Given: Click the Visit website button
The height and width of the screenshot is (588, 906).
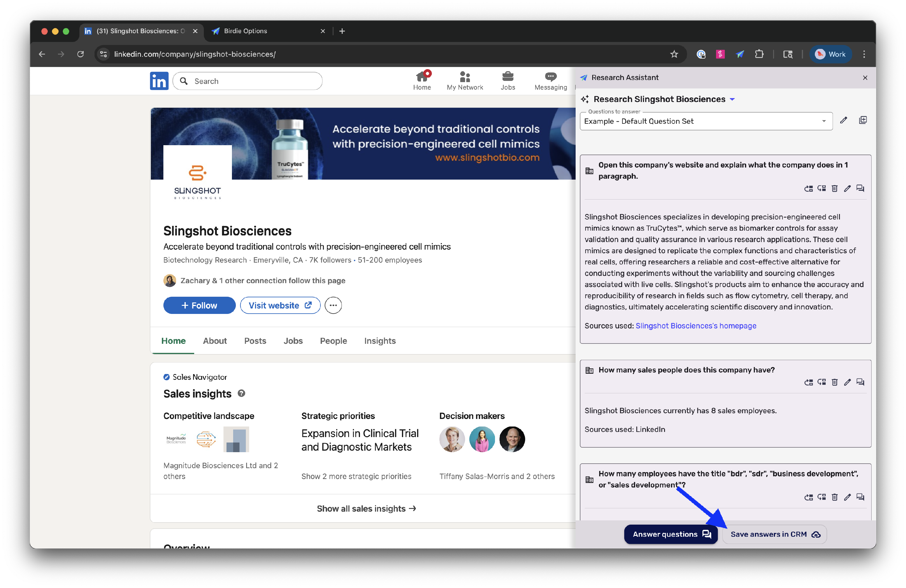Looking at the screenshot, I should [280, 305].
